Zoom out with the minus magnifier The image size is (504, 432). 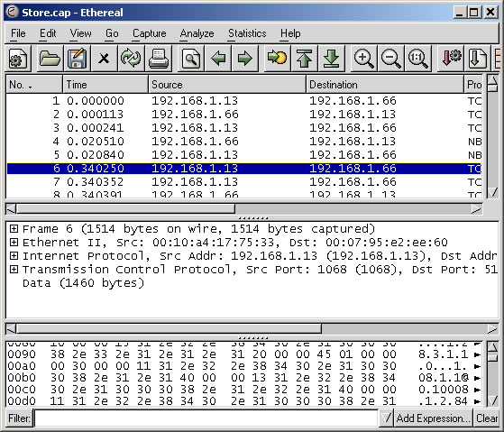point(390,59)
